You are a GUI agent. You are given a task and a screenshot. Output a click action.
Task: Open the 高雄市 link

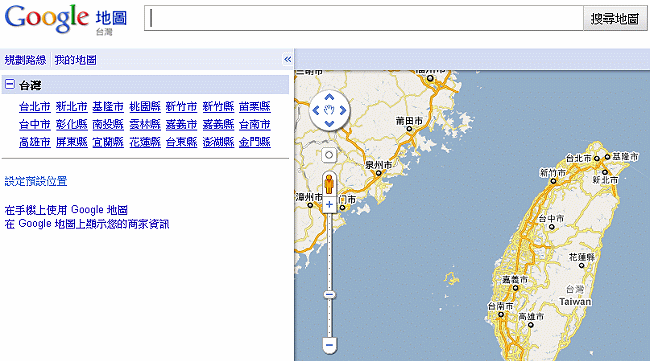(x=35, y=142)
